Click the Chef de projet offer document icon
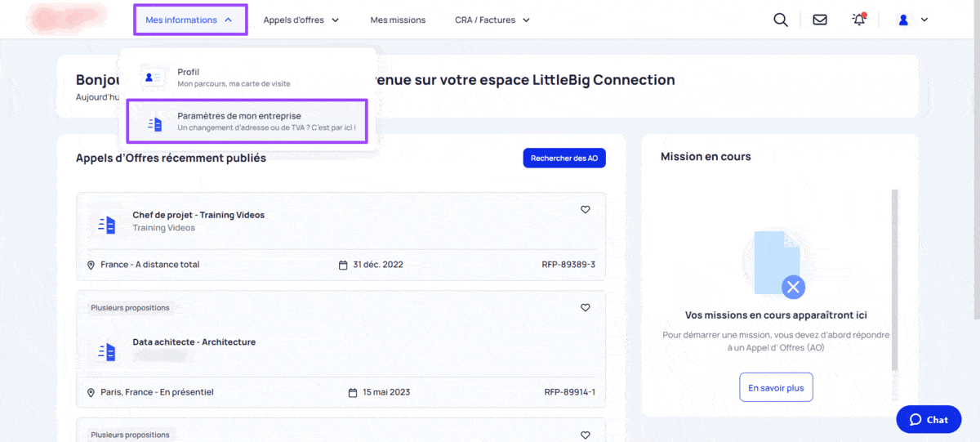This screenshot has height=442, width=980. [x=107, y=225]
